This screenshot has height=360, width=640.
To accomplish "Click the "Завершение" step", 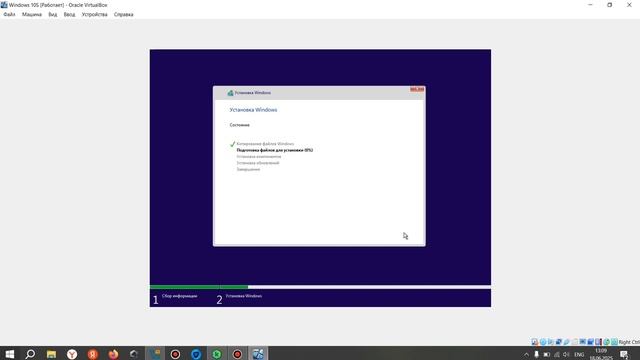I will pyautogui.click(x=248, y=169).
